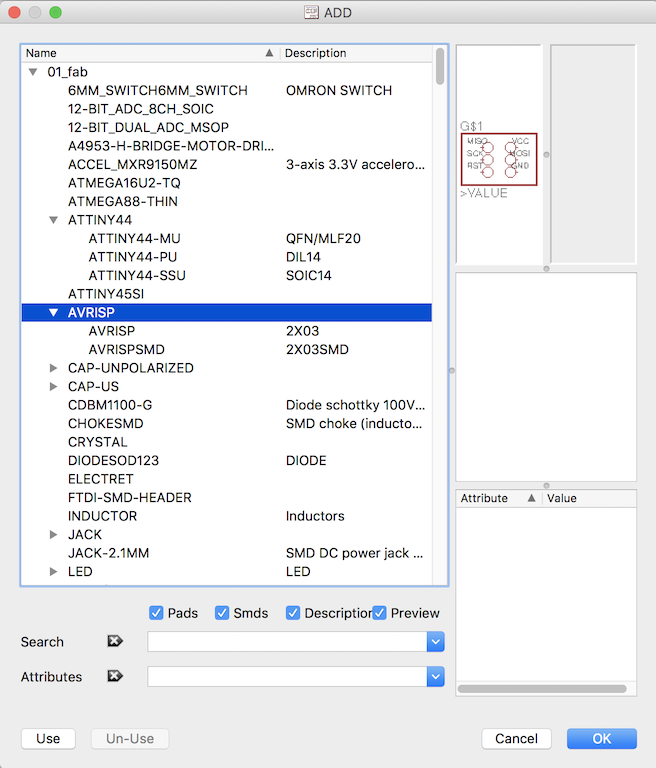
Task: Expand the LED group
Action: pyautogui.click(x=53, y=572)
